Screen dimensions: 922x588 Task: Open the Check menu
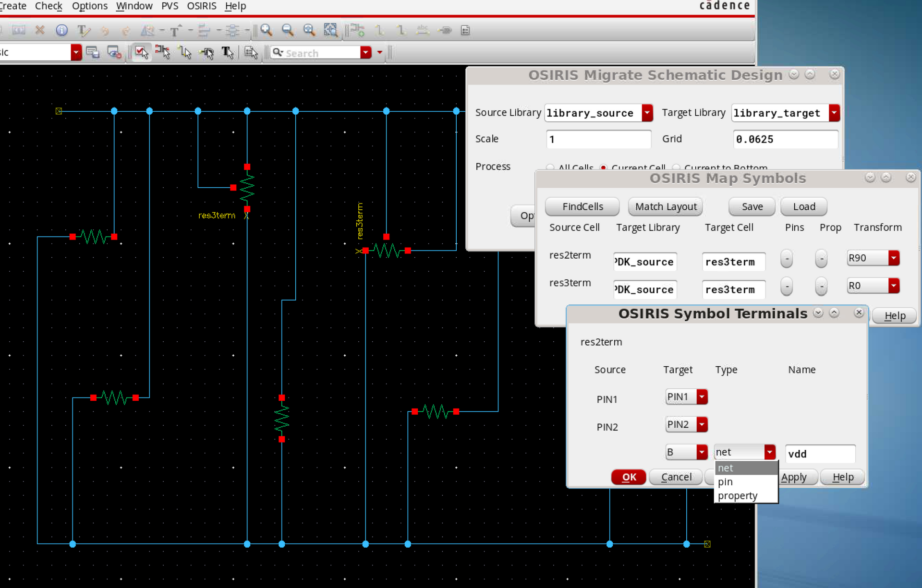click(49, 6)
